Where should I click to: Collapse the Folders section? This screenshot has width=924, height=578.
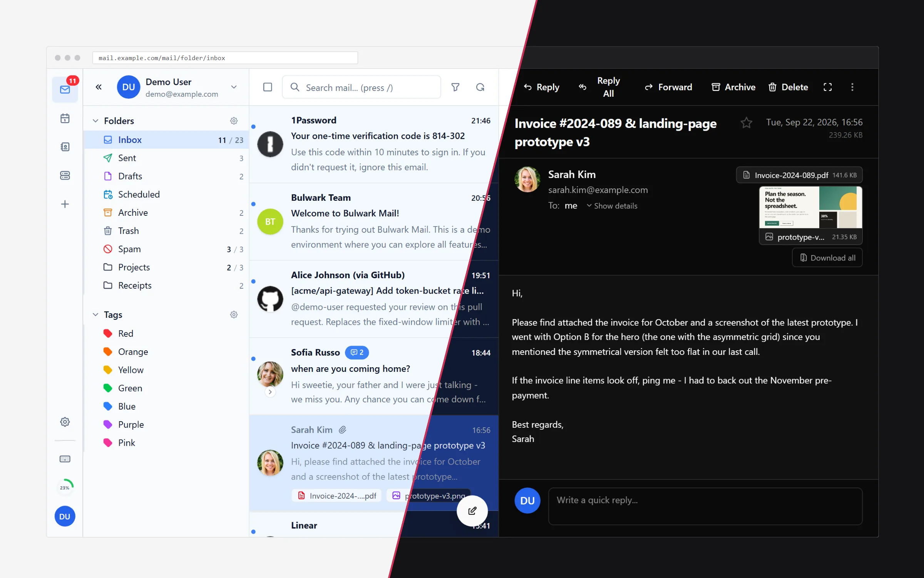pos(95,121)
